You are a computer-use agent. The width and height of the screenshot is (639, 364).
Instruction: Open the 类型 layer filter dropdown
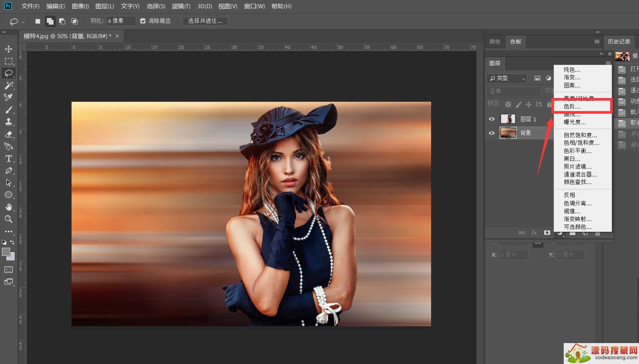pyautogui.click(x=507, y=78)
